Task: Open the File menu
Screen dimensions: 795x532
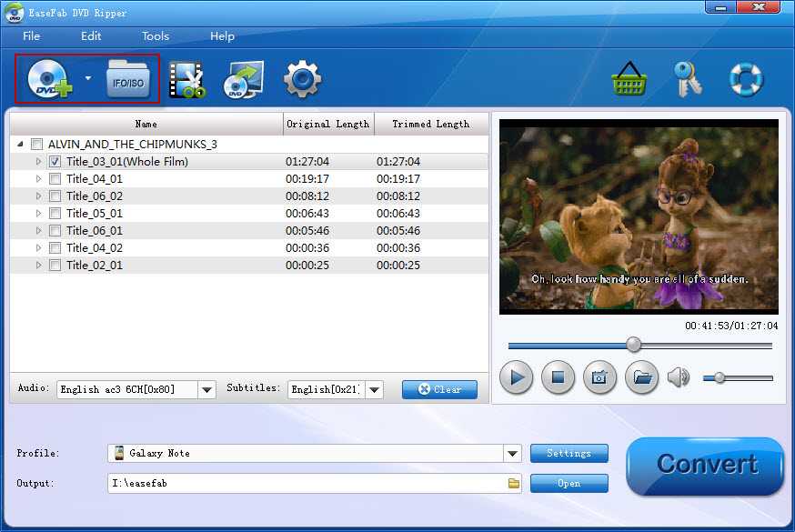Action: point(32,36)
